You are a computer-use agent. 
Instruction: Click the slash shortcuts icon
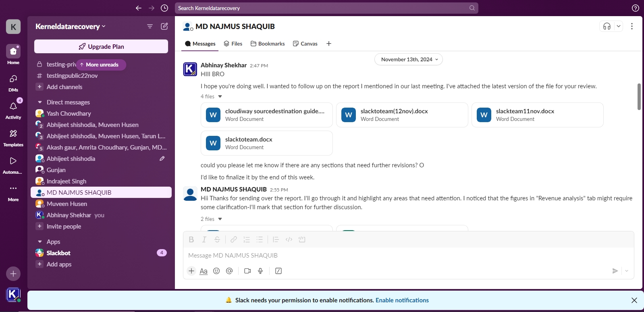click(x=278, y=271)
